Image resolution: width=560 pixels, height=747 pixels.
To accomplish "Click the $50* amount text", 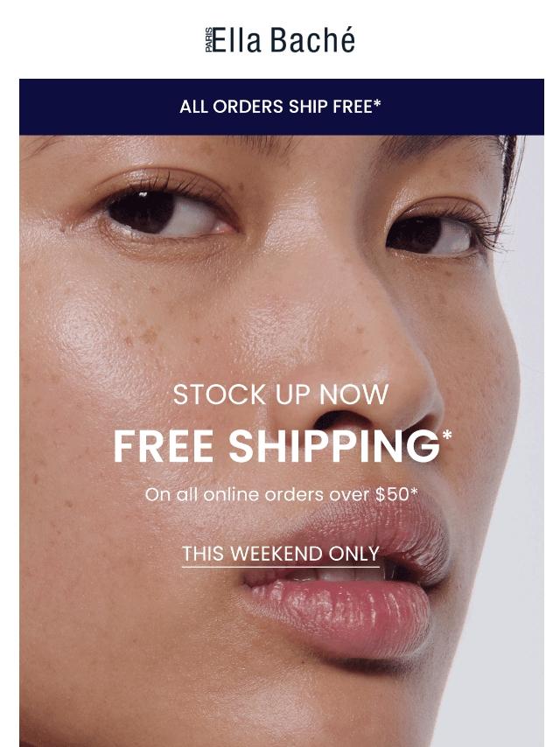I will coord(396,494).
